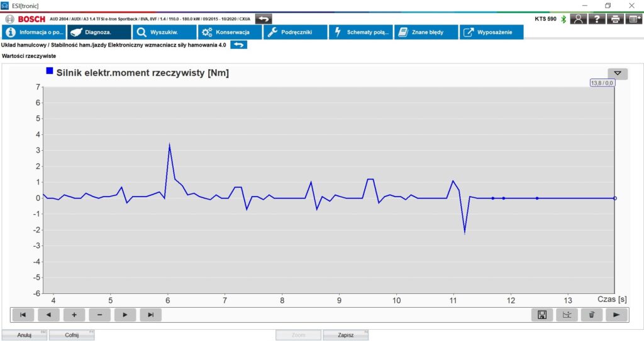The image size is (644, 341).
Task: Open the user profile icon
Action: (x=579, y=19)
